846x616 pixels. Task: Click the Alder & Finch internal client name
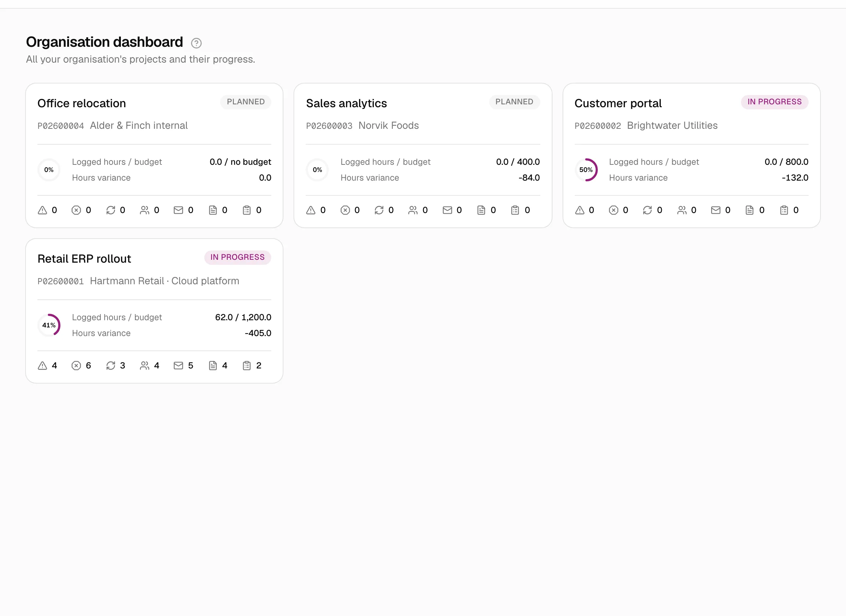(139, 125)
